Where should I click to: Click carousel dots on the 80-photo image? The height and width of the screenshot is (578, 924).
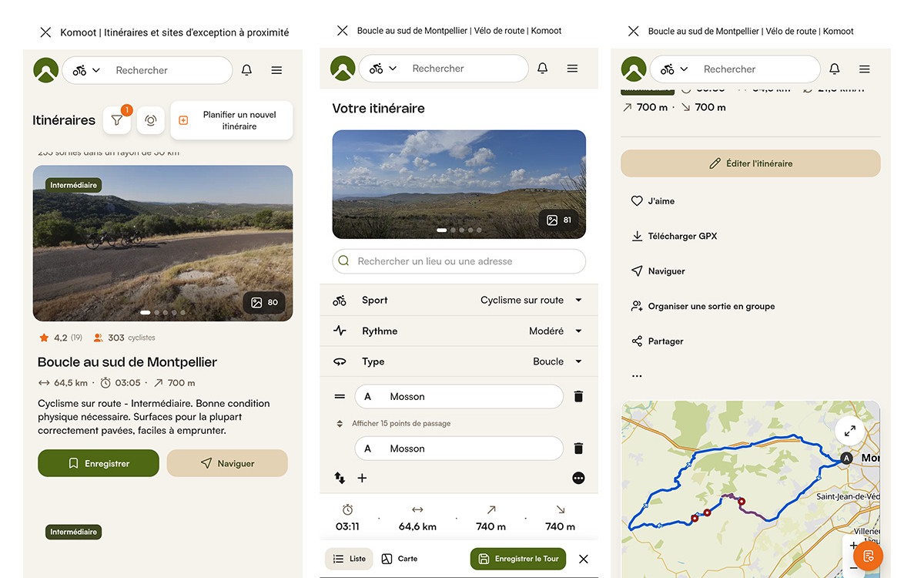(x=162, y=313)
